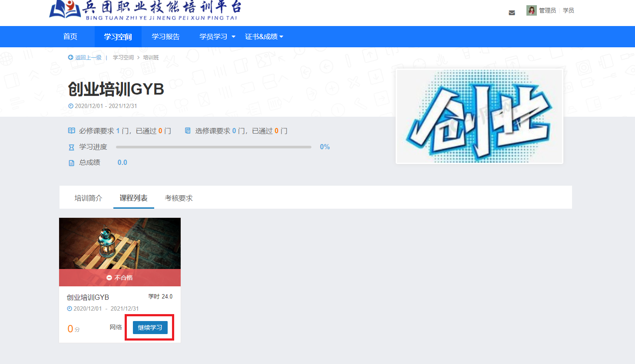
Task: Open the 学习报告 navigation item
Action: point(165,37)
